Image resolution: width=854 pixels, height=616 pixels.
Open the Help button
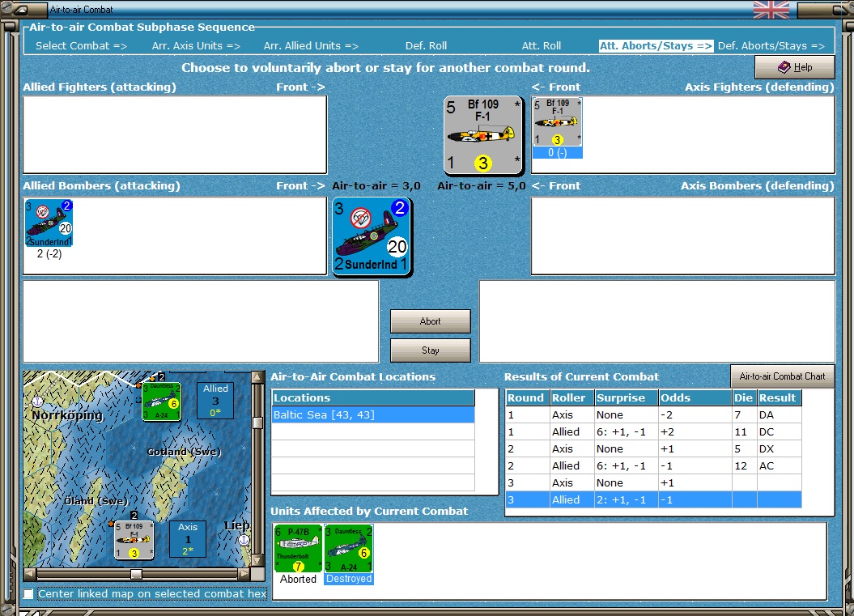point(795,67)
